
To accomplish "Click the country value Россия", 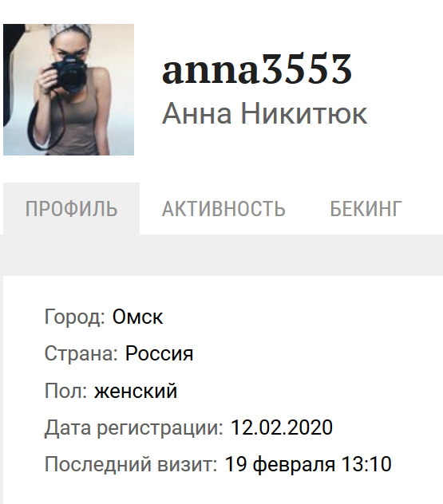I will [x=159, y=353].
